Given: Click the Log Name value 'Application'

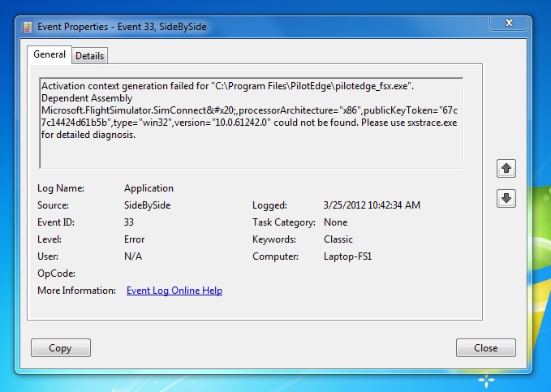Looking at the screenshot, I should (x=149, y=188).
